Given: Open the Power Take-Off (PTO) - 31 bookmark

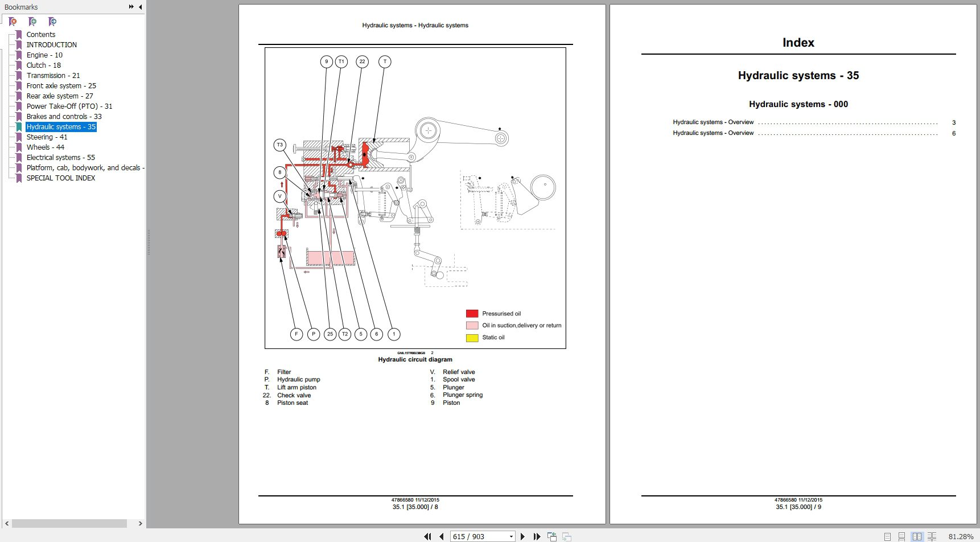Looking at the screenshot, I should 69,106.
